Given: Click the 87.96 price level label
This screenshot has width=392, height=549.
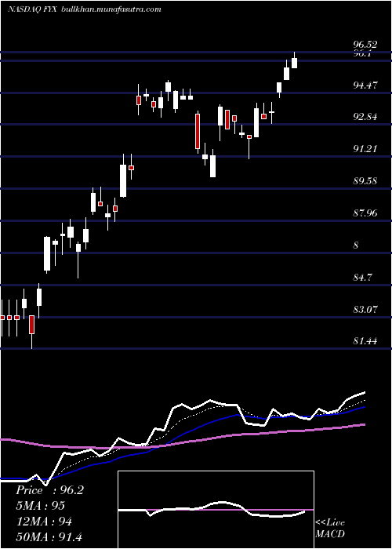Looking at the screenshot, I should coord(365,213).
